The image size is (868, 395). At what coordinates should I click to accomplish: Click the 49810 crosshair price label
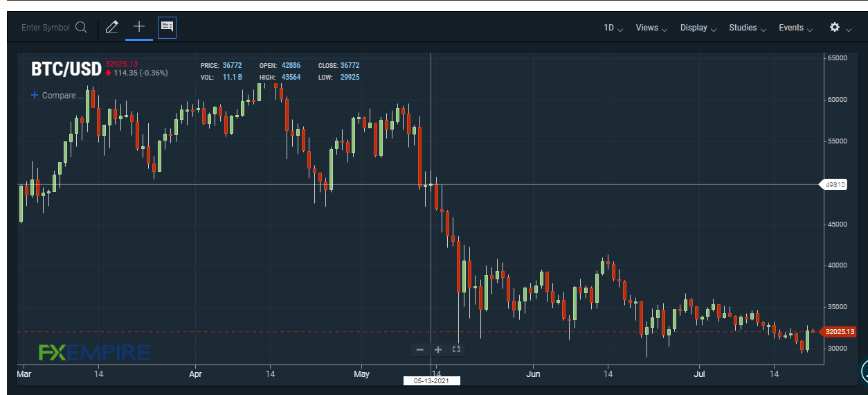click(x=835, y=184)
